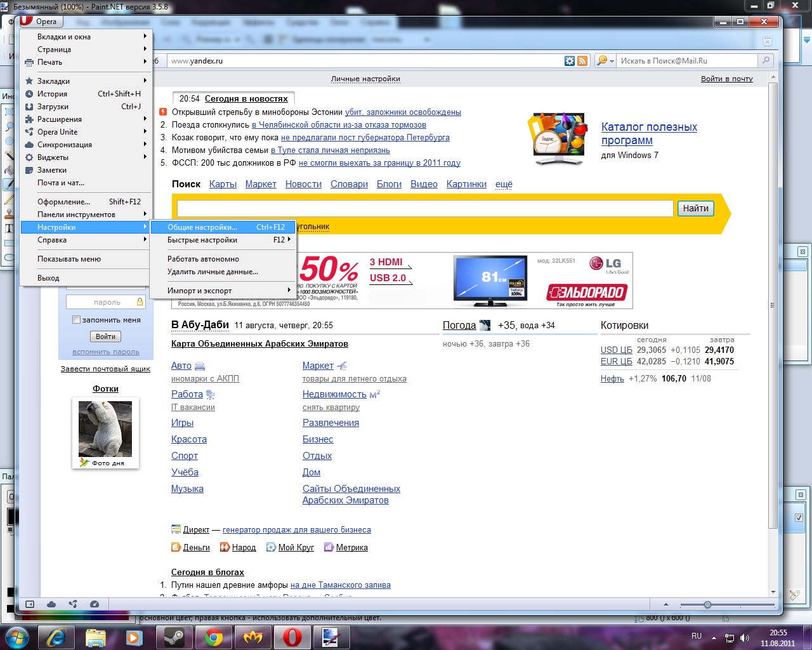
Task: Click the volume speaker icon in system tray
Action: pyautogui.click(x=745, y=638)
